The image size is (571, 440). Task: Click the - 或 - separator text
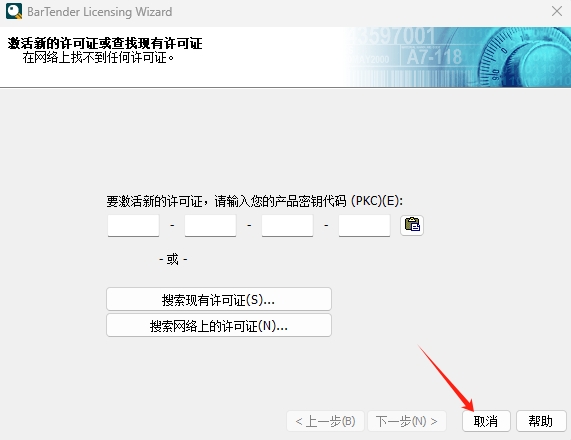coord(173,259)
